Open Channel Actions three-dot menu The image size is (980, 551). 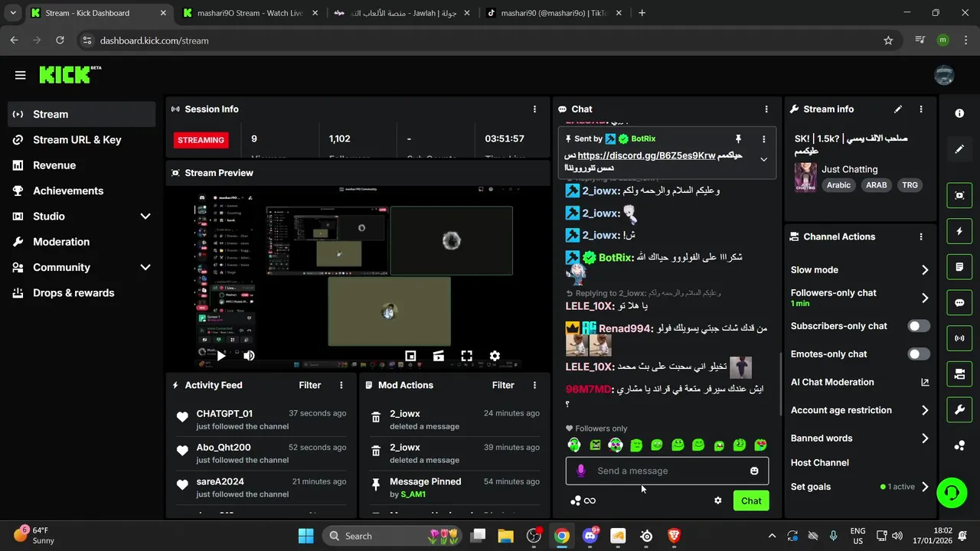click(921, 237)
